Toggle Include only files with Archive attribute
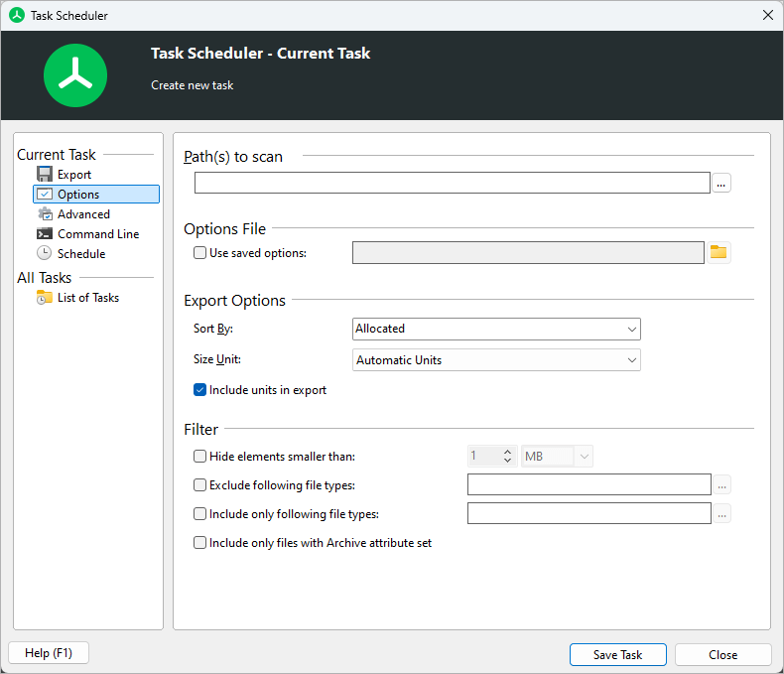 200,543
